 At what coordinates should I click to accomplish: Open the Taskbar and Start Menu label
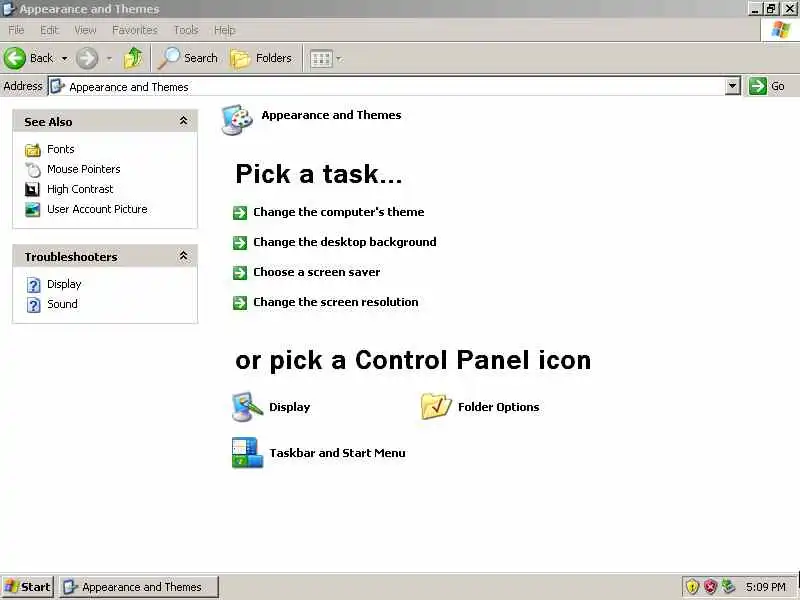click(337, 453)
